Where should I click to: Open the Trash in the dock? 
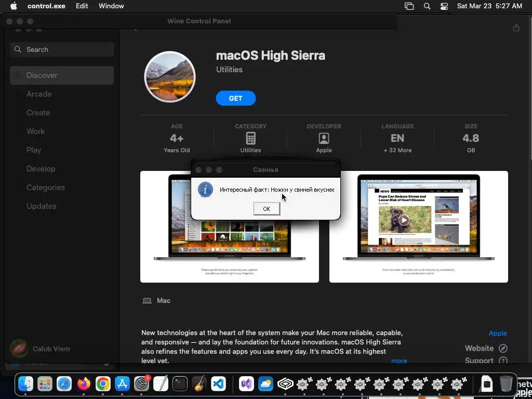pos(506,384)
